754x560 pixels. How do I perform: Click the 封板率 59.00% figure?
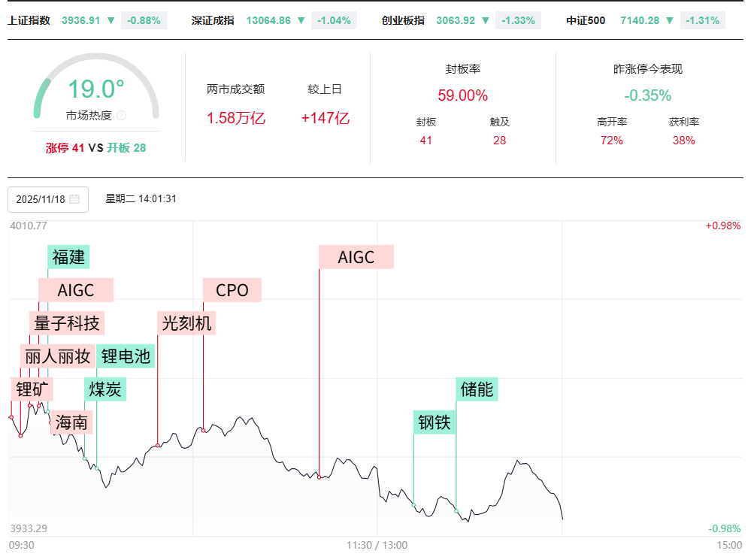[462, 95]
